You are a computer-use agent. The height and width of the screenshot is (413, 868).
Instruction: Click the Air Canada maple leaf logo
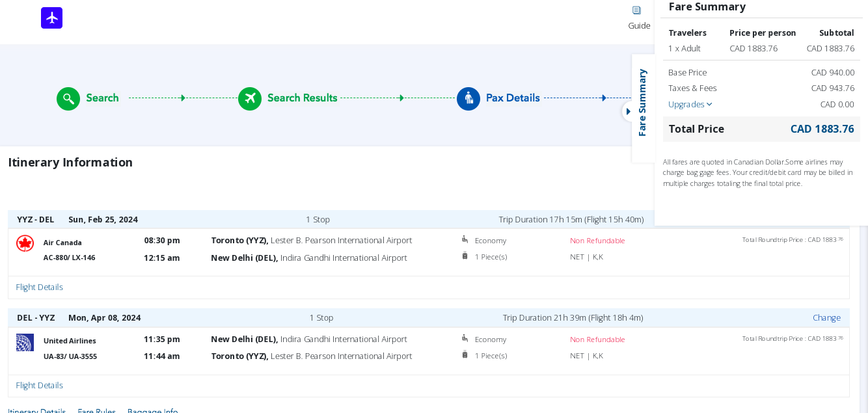tap(25, 243)
